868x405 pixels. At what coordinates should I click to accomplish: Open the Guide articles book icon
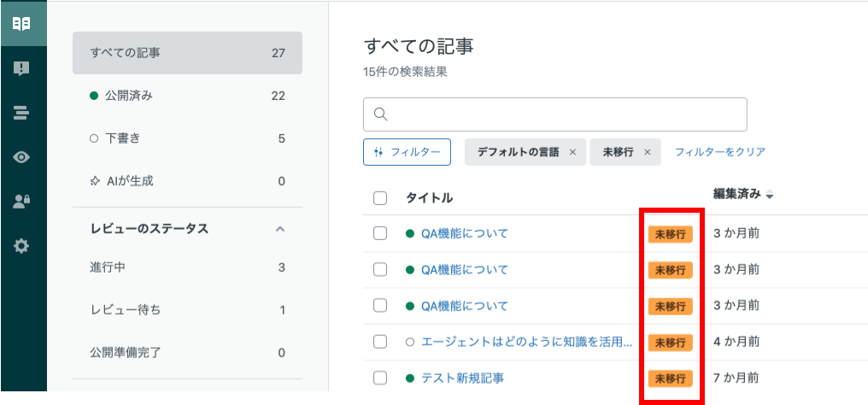(x=21, y=24)
